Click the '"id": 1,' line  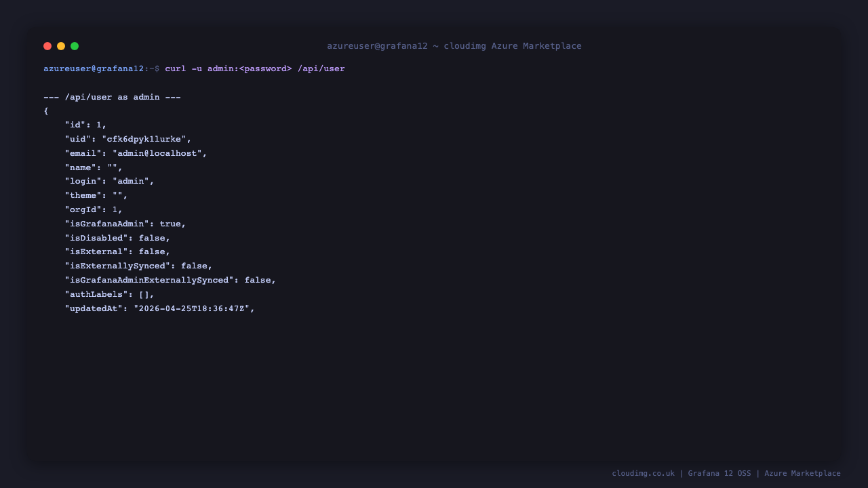85,125
